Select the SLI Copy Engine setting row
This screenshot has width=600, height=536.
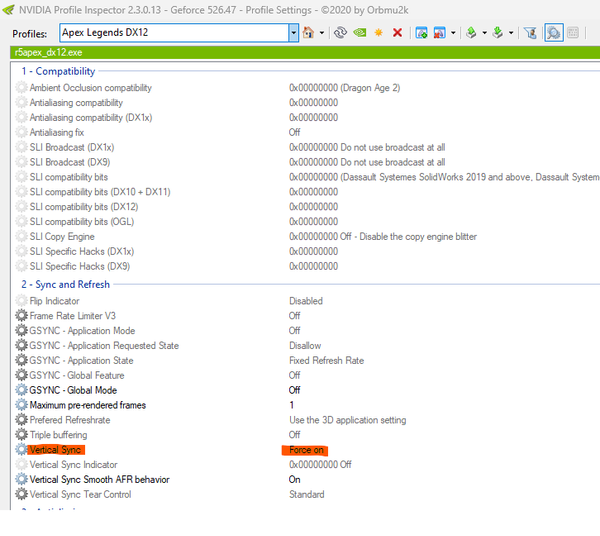click(62, 236)
